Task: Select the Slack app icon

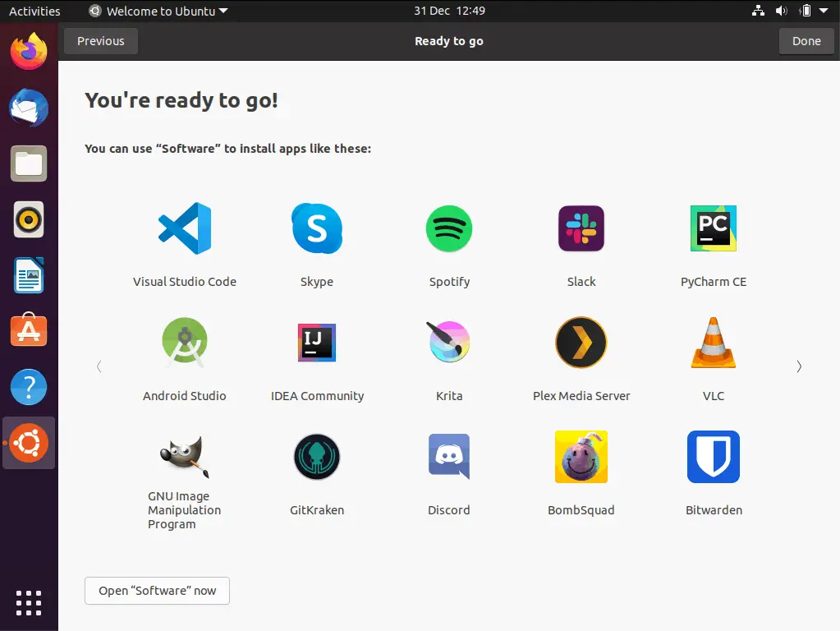Action: point(581,228)
